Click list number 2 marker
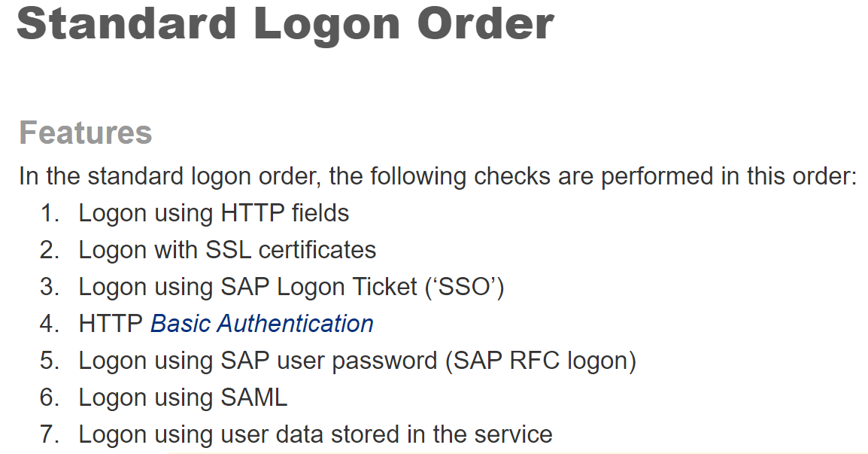 50,250
